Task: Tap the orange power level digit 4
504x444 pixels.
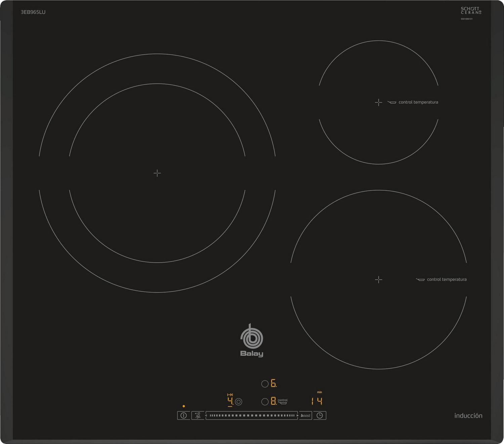Action: click(230, 401)
